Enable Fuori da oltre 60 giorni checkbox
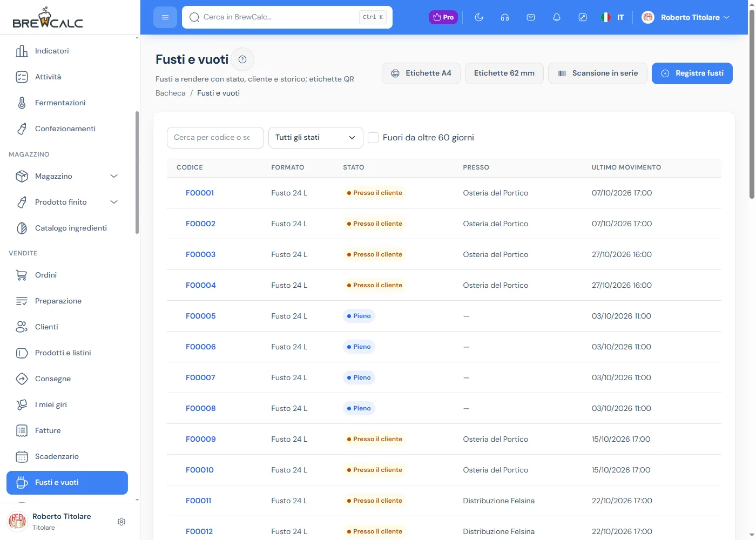 point(373,138)
